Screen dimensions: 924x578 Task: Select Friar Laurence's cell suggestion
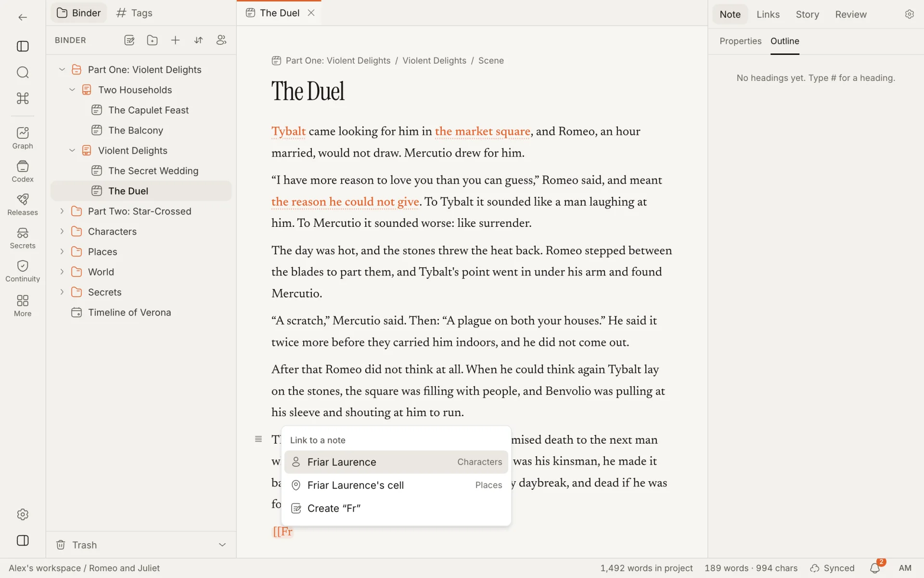coord(396,485)
